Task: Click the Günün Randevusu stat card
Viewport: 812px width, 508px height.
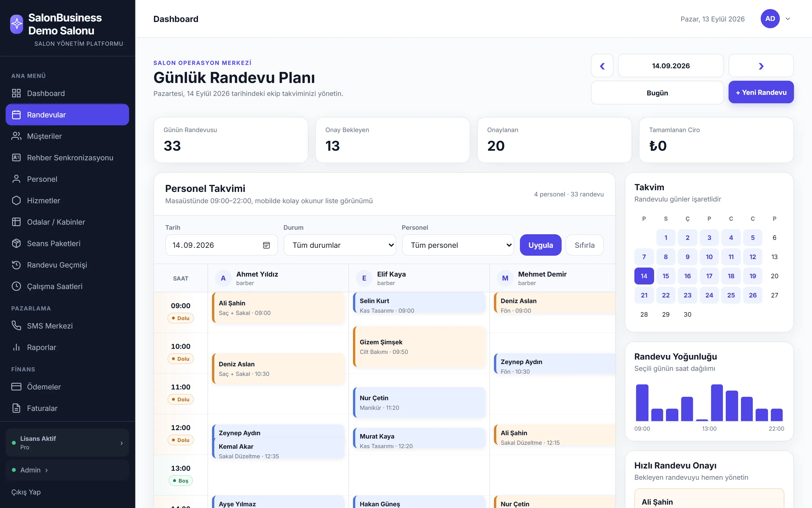Action: tap(231, 140)
